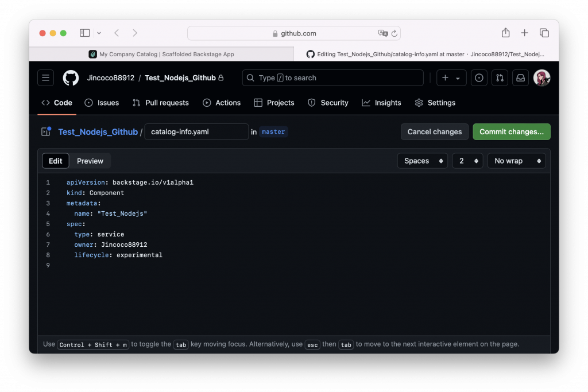The width and height of the screenshot is (588, 392).
Task: Open the Actions repository tab
Action: coord(222,103)
